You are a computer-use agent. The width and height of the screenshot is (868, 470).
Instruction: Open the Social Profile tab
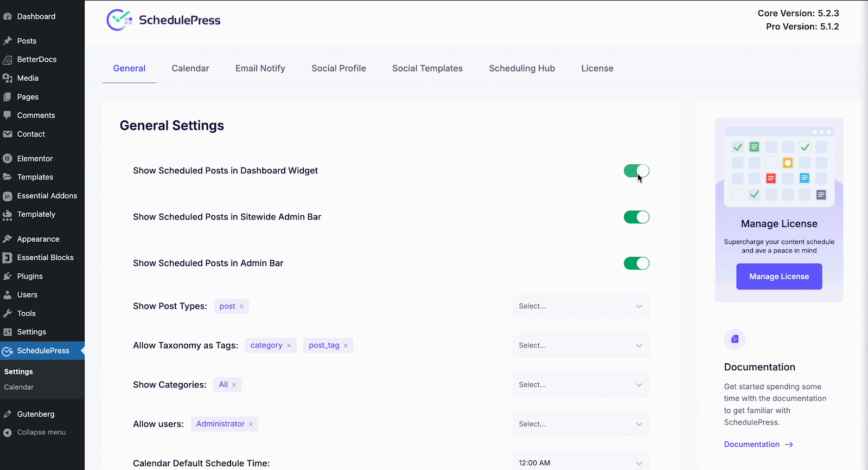[339, 68]
